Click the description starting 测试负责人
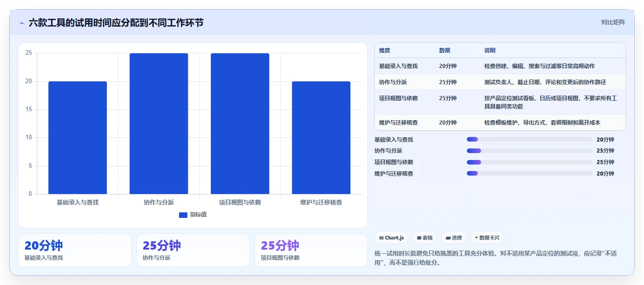Screen dimensions: 644x285 [545, 82]
